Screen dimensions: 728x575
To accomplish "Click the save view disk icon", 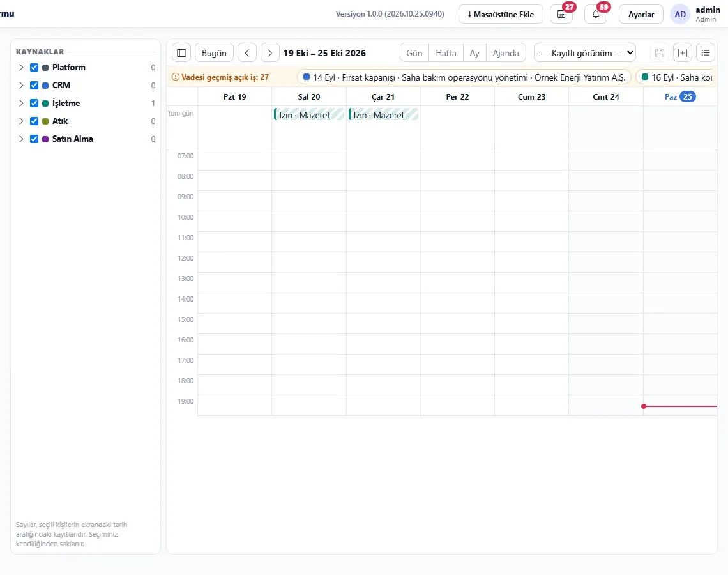I will 659,53.
